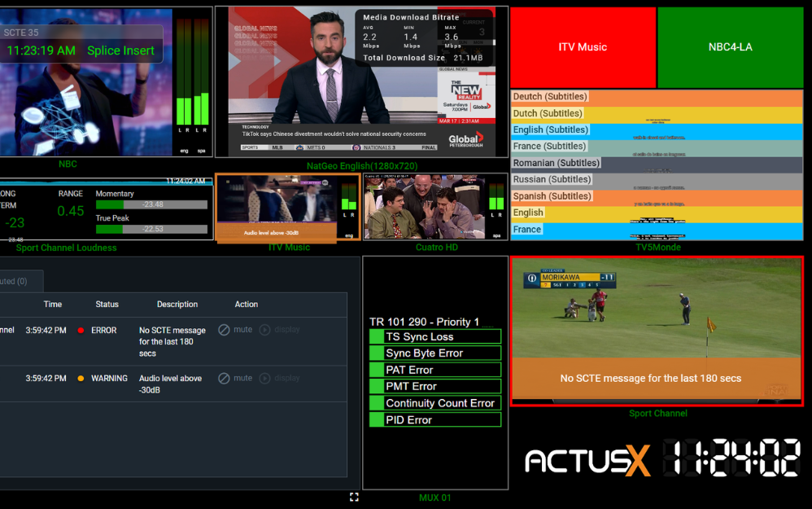812x509 pixels.
Task: Click the Time column header
Action: tap(52, 305)
